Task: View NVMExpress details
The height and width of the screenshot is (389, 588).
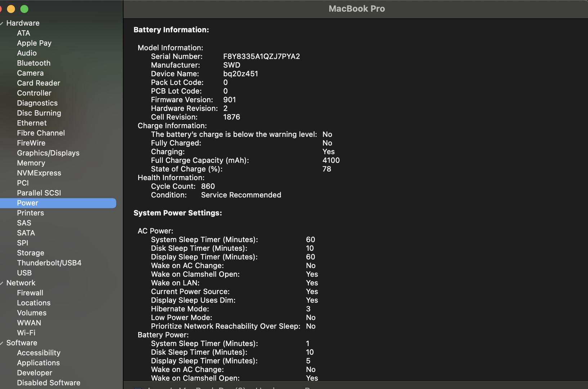Action: pyautogui.click(x=39, y=173)
